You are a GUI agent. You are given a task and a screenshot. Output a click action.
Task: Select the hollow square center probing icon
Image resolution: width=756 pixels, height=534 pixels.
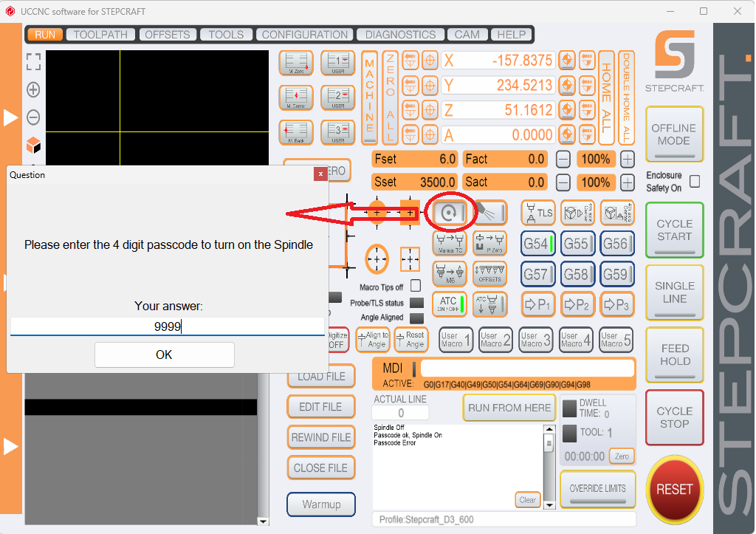pyautogui.click(x=410, y=259)
